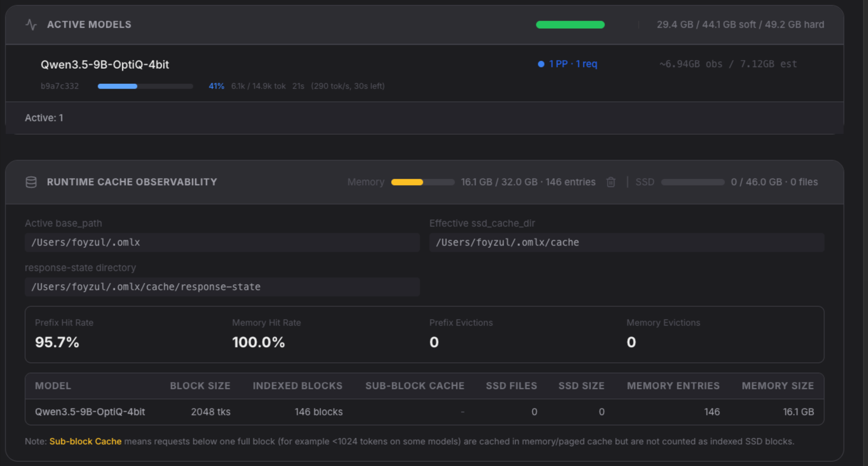Screen dimensions: 868x466
Task: Click the SSD cache usage bar
Action: point(693,182)
